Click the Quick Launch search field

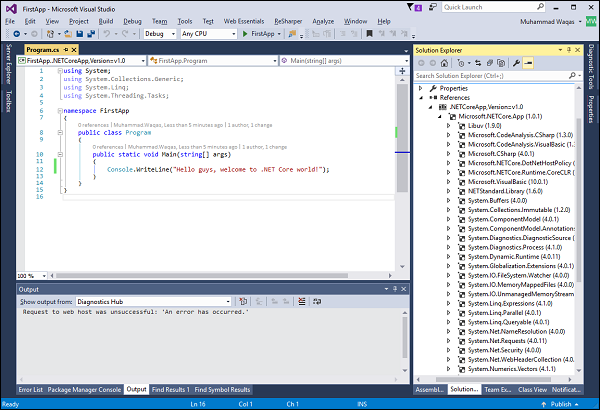[480, 6]
